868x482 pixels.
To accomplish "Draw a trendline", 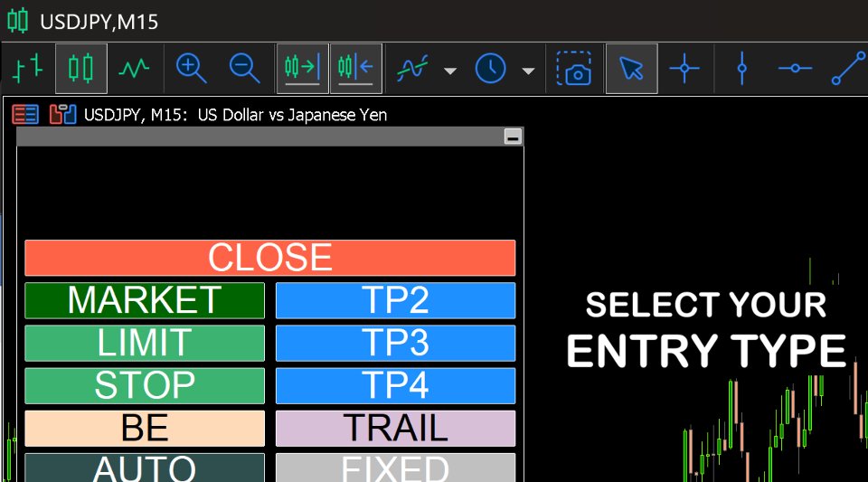I will pos(847,69).
